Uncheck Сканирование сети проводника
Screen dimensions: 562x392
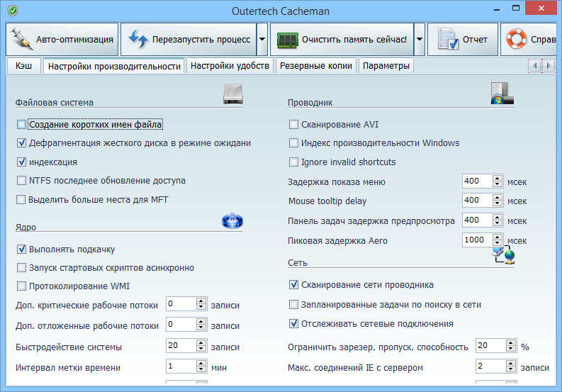click(x=293, y=285)
